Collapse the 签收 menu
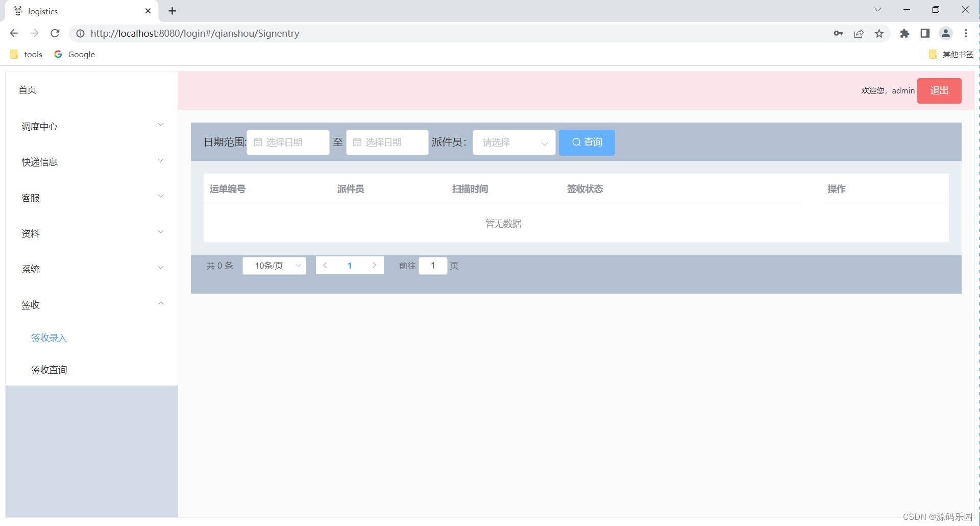Screen dimensions: 980x526 [91, 305]
